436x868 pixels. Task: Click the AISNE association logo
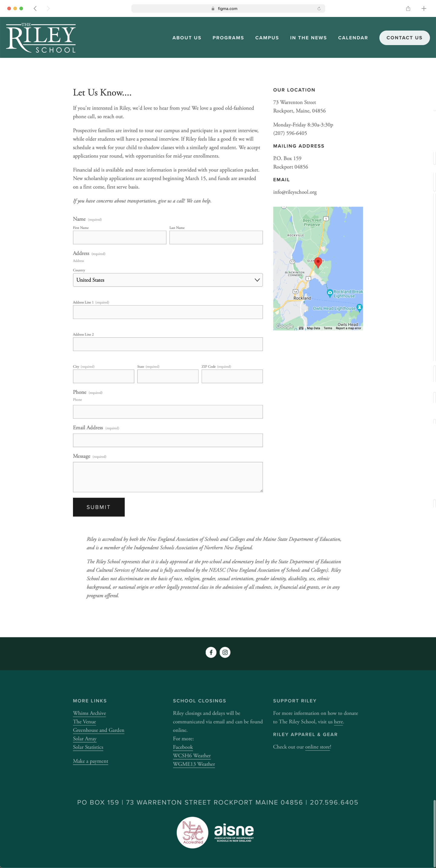point(234,833)
